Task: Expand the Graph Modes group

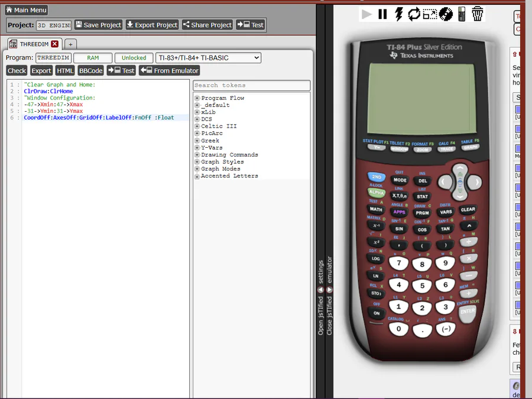Action: [x=197, y=169]
